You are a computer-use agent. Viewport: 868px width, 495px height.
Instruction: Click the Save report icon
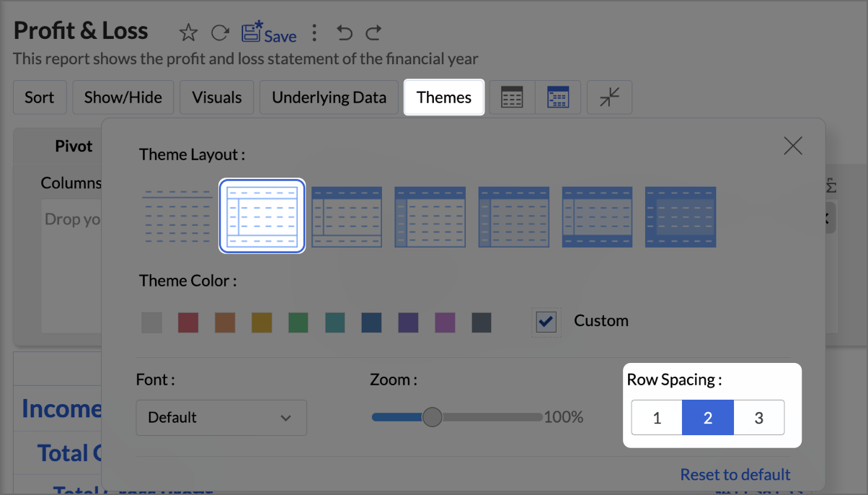pyautogui.click(x=268, y=33)
